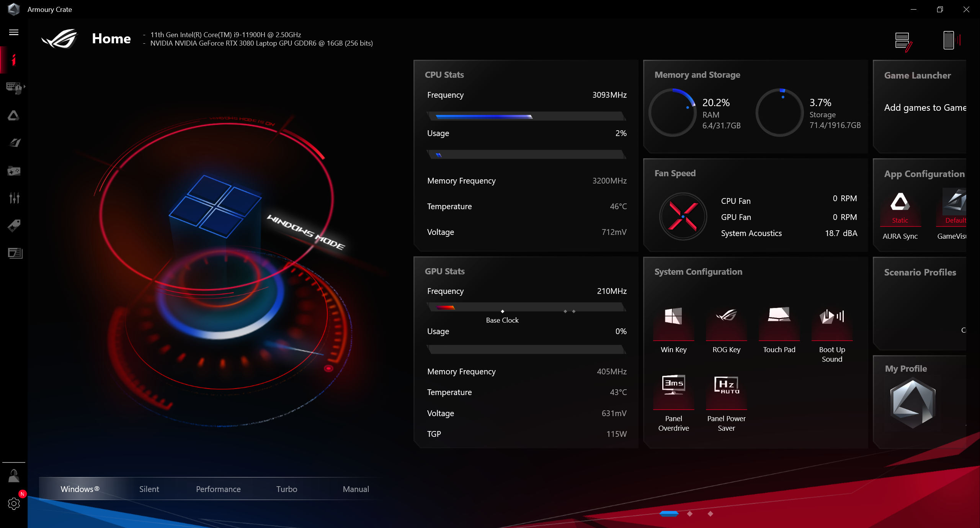980x528 pixels.
Task: Toggle the Boot Up Sound setting
Action: pyautogui.click(x=832, y=324)
